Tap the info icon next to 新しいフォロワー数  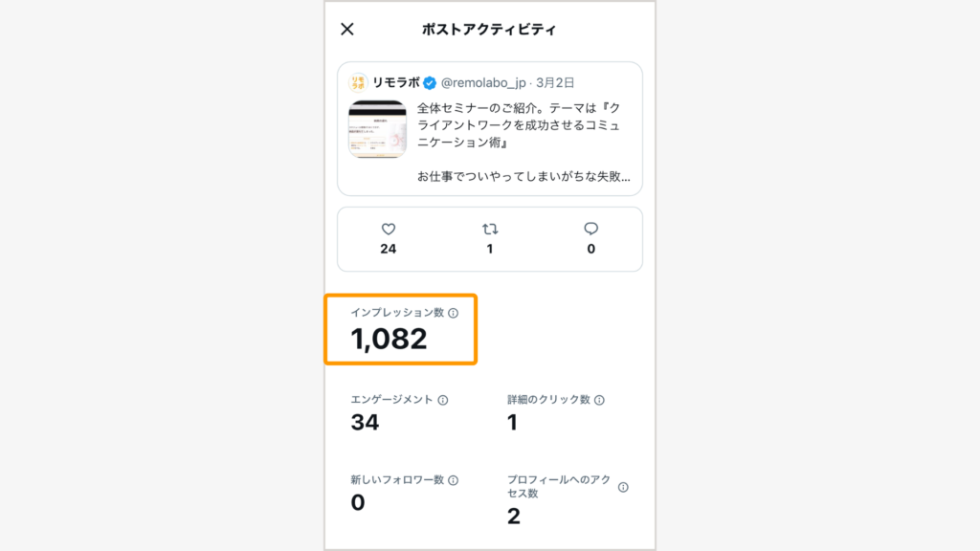click(455, 478)
